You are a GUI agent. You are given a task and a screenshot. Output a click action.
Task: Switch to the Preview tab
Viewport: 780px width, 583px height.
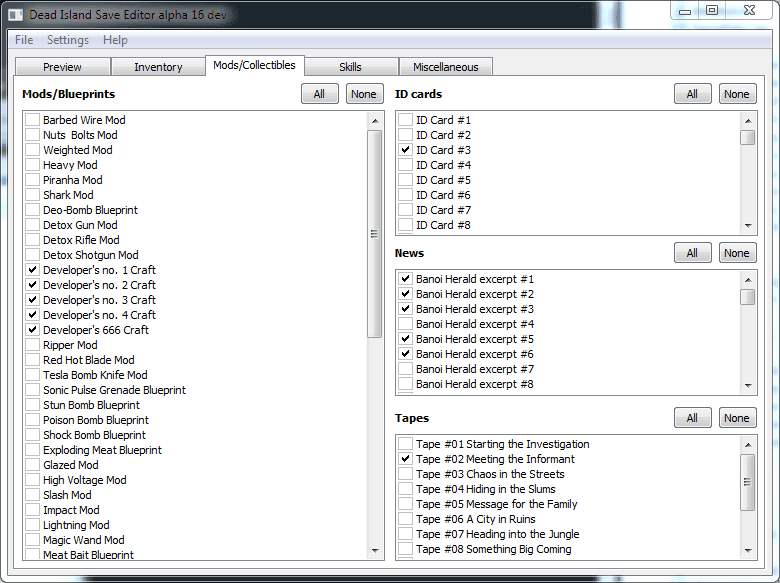62,67
